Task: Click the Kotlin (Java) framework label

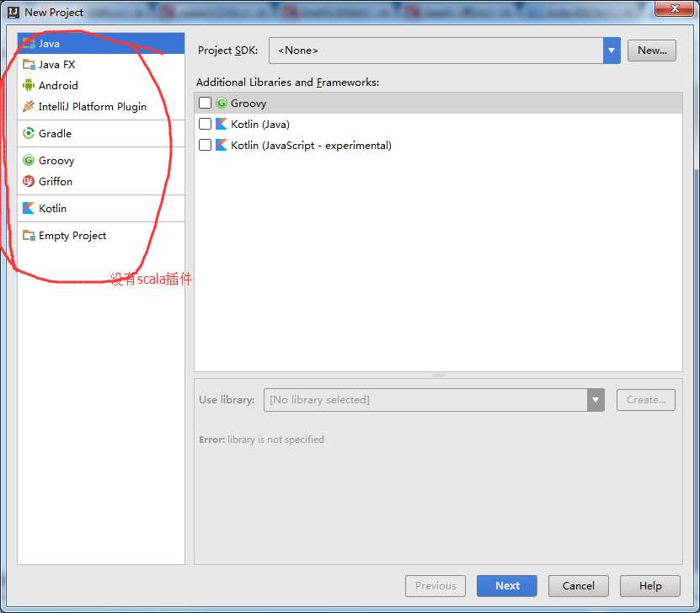Action: coord(260,124)
